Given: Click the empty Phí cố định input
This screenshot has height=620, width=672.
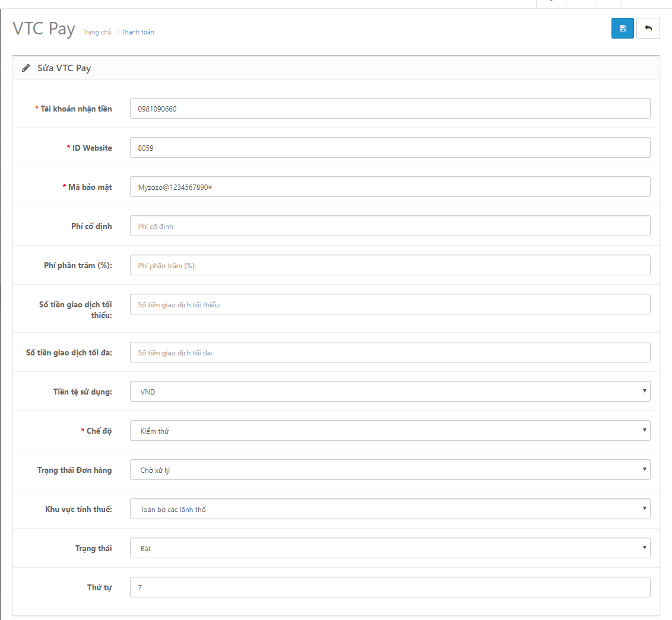Looking at the screenshot, I should click(x=390, y=226).
